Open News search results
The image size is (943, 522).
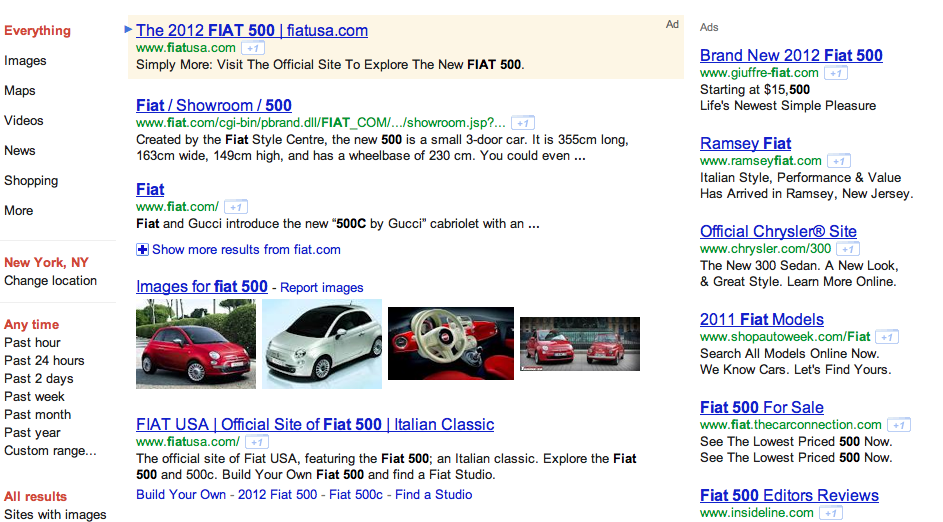point(20,150)
